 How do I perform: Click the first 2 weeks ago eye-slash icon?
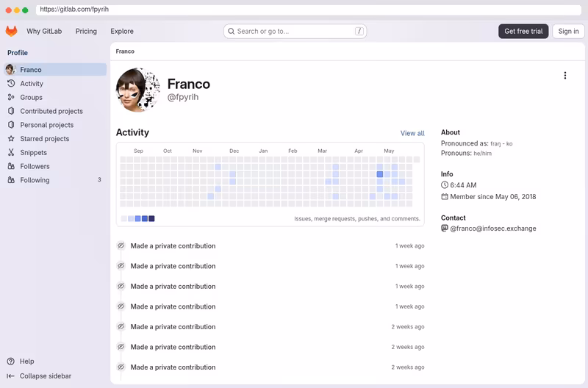121,326
